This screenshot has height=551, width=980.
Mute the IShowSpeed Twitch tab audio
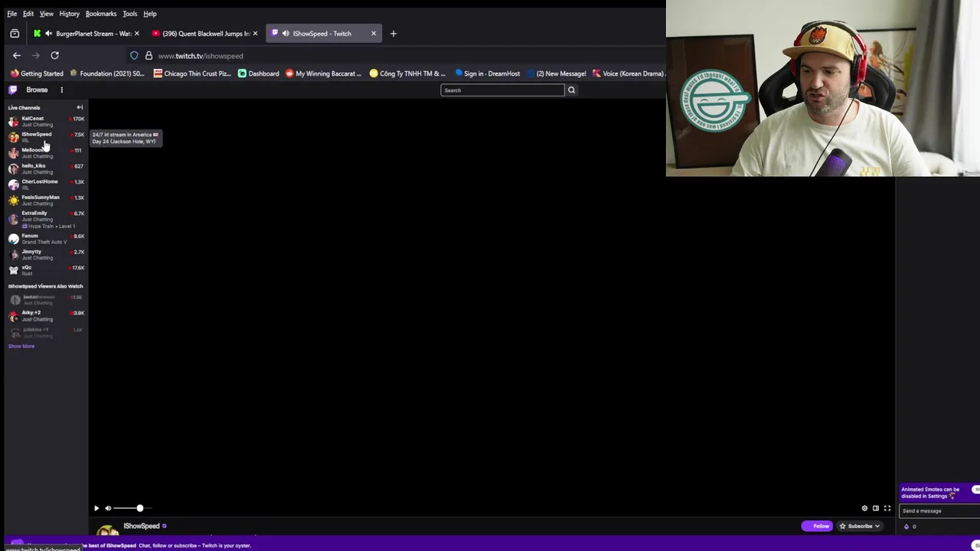click(286, 34)
